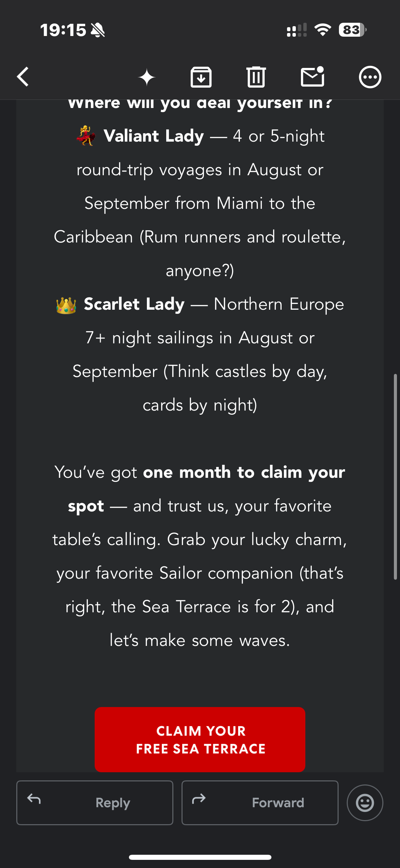This screenshot has width=400, height=868.
Task: Archive this email with the archive icon
Action: pyautogui.click(x=201, y=77)
